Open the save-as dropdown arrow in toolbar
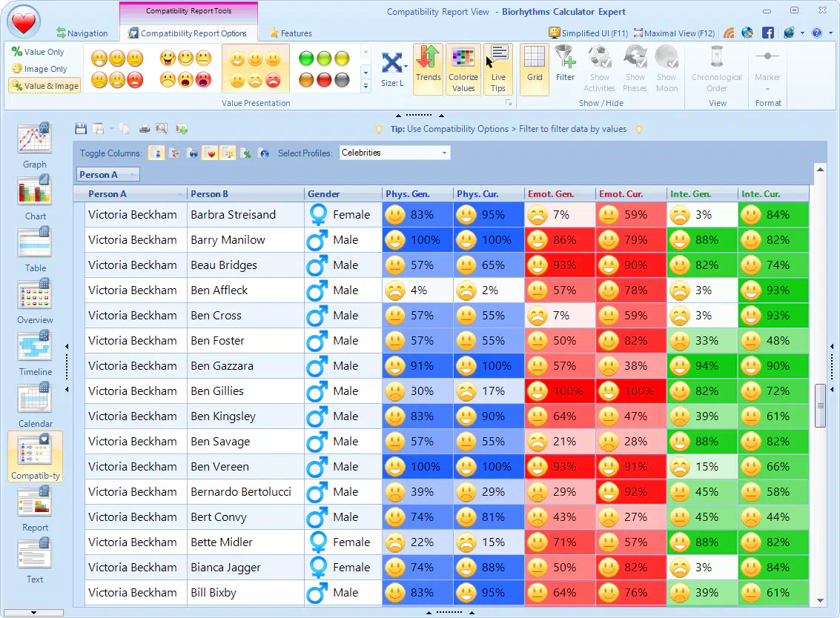The image size is (840, 618). click(111, 128)
